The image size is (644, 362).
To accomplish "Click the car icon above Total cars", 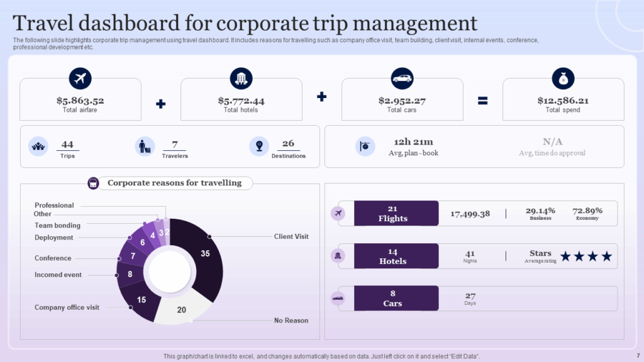I will 402,79.
